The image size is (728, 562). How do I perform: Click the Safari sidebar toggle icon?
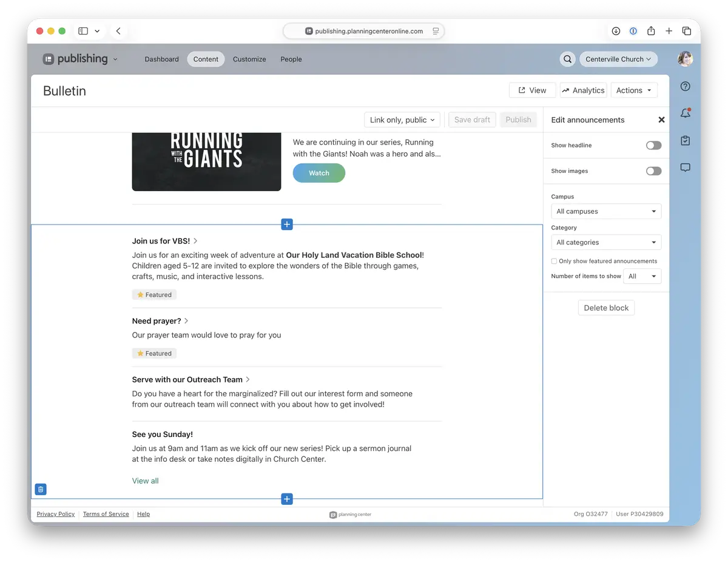click(83, 31)
